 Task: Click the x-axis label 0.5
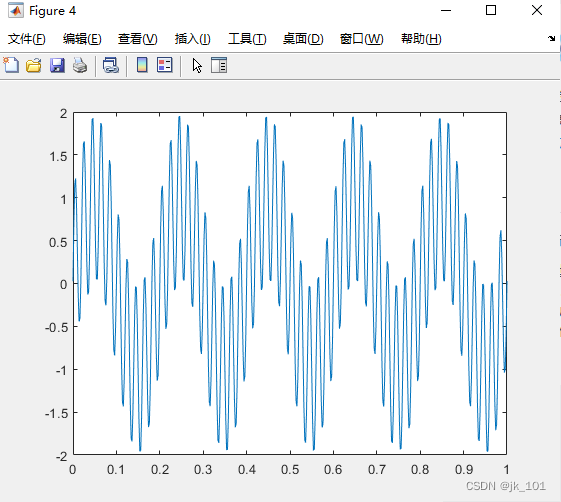coord(290,469)
